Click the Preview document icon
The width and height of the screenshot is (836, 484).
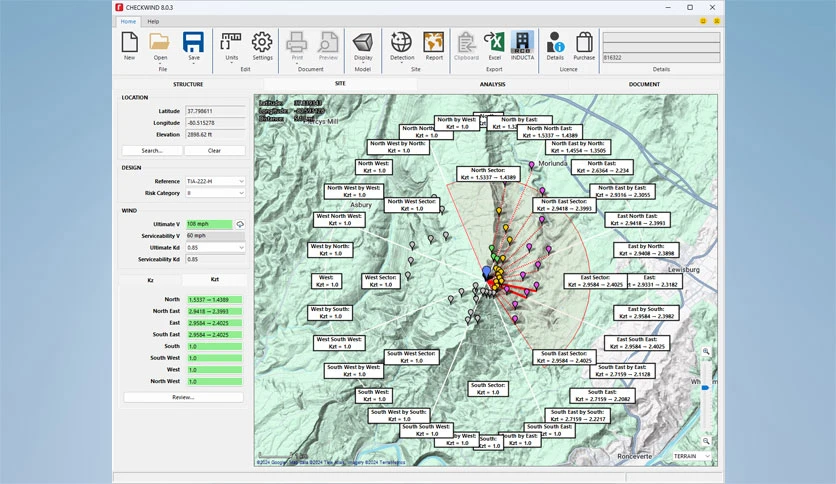(328, 42)
